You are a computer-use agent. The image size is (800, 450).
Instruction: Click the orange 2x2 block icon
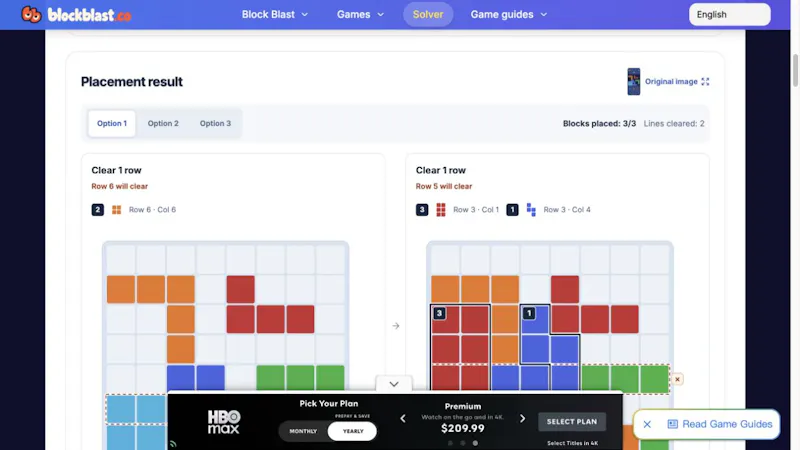[x=116, y=210]
